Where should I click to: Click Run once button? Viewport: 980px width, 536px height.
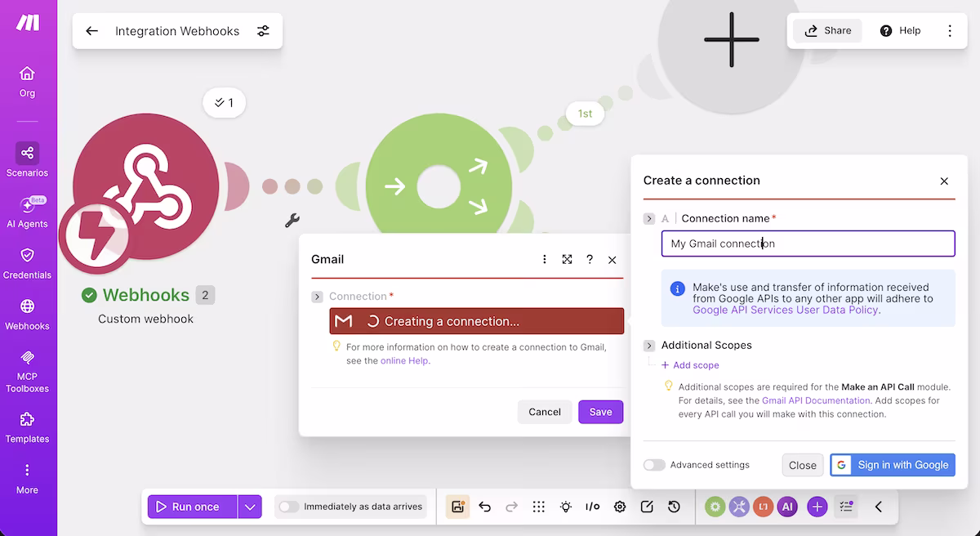(193, 507)
